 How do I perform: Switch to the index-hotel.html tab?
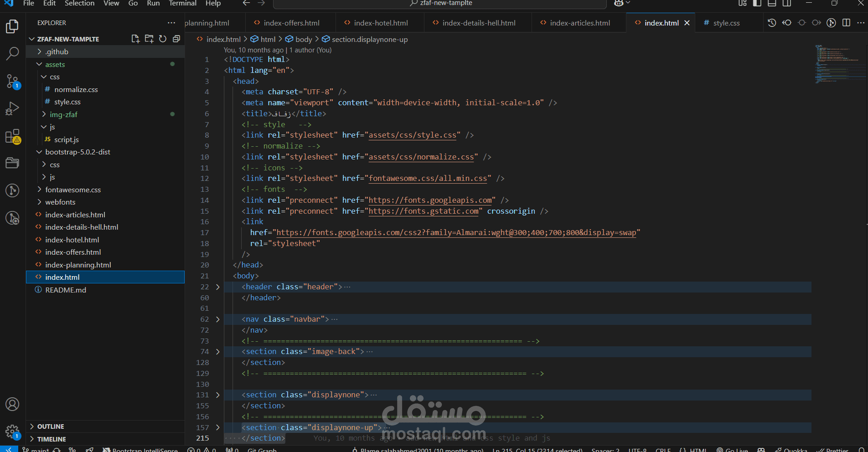380,23
